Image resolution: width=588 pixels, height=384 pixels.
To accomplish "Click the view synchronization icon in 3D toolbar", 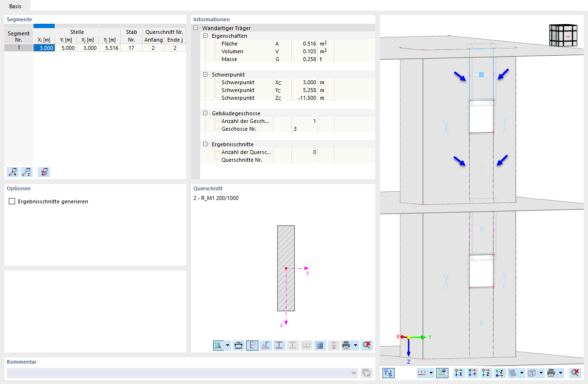I will point(388,373).
